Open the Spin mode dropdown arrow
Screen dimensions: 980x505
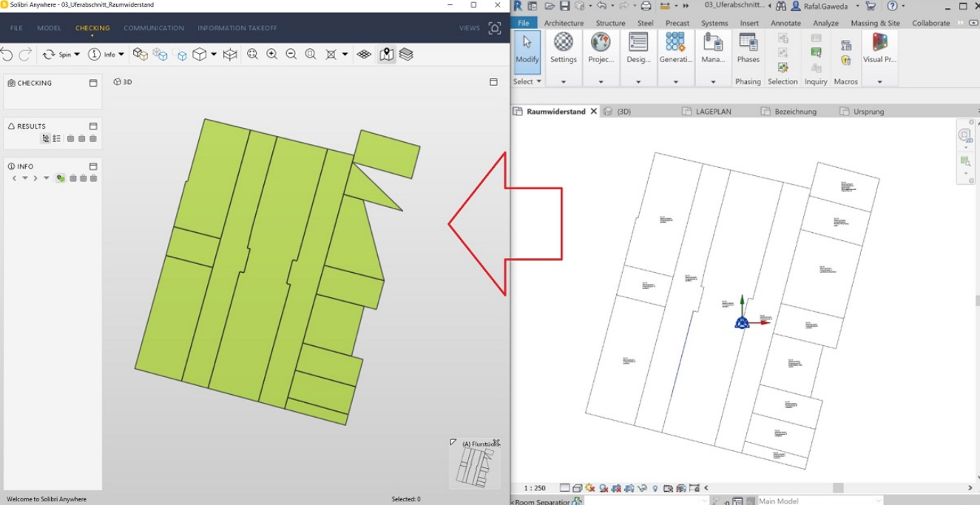click(77, 54)
